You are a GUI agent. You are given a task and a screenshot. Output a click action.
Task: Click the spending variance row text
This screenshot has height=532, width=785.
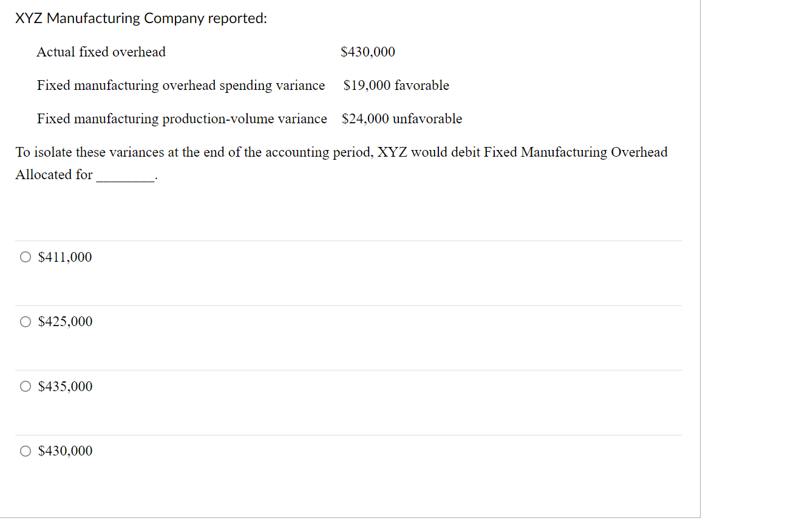point(180,85)
